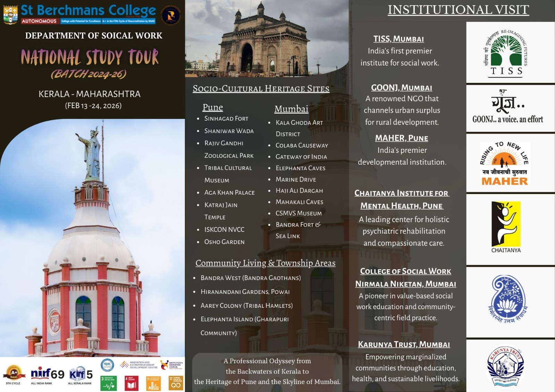This screenshot has width=555, height=392.
Task: Open the 'TISS, Mumbai' underlined heading
Action: click(x=399, y=39)
